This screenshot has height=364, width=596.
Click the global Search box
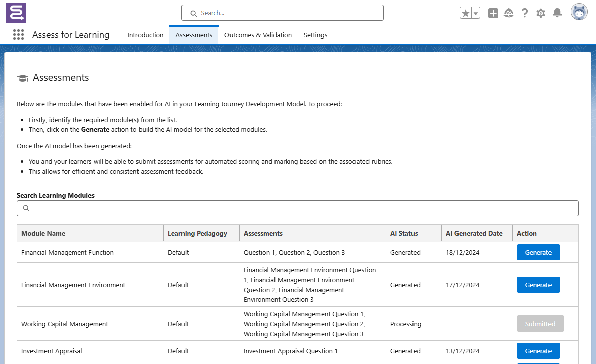tap(283, 13)
